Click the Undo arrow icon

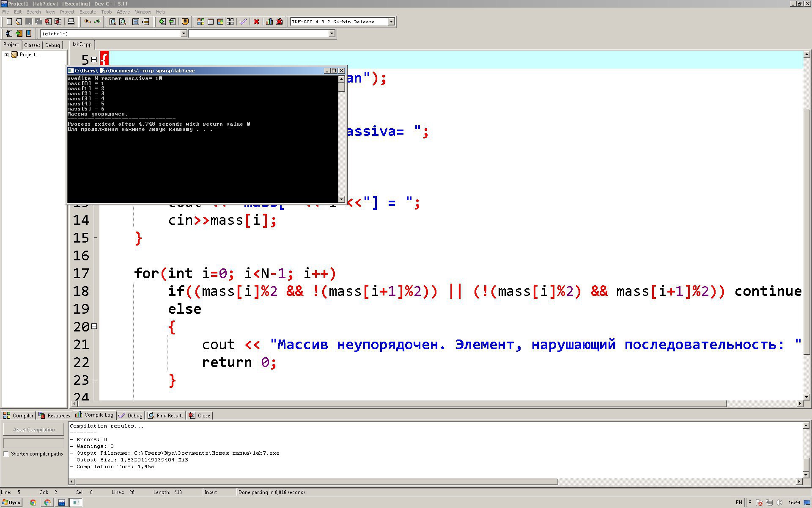click(x=87, y=22)
